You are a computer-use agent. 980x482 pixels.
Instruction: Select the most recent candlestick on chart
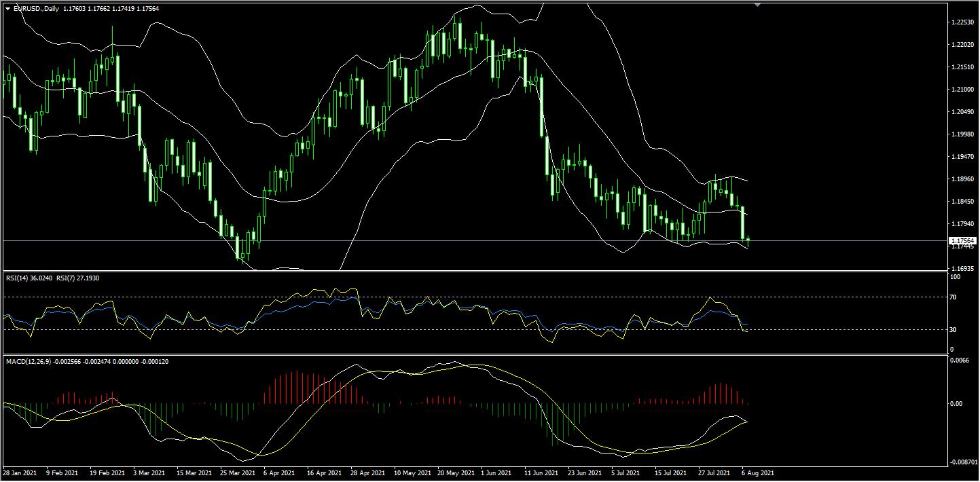pyautogui.click(x=748, y=239)
